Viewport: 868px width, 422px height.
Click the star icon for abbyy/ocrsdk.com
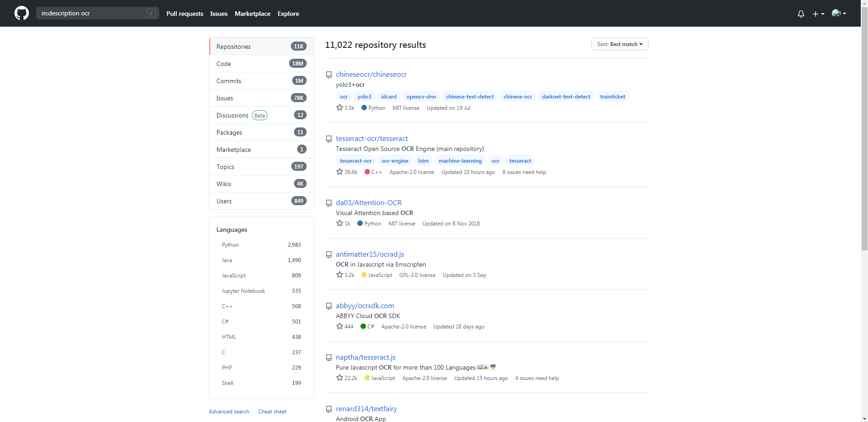click(x=340, y=326)
